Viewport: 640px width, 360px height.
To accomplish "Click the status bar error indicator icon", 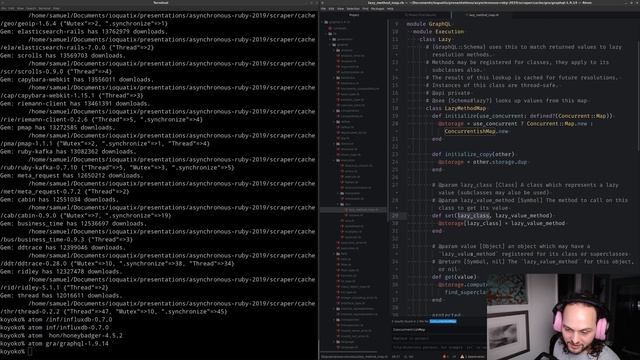I will click(x=445, y=357).
